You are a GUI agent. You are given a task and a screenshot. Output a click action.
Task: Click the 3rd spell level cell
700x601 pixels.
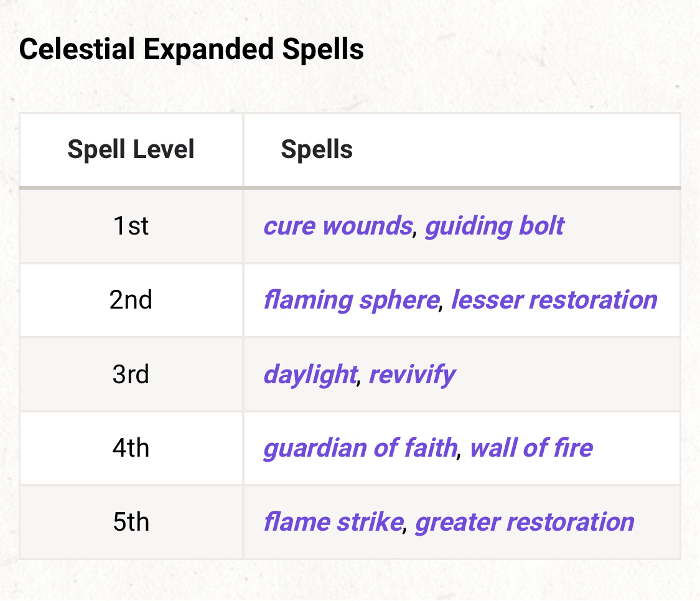click(x=131, y=375)
